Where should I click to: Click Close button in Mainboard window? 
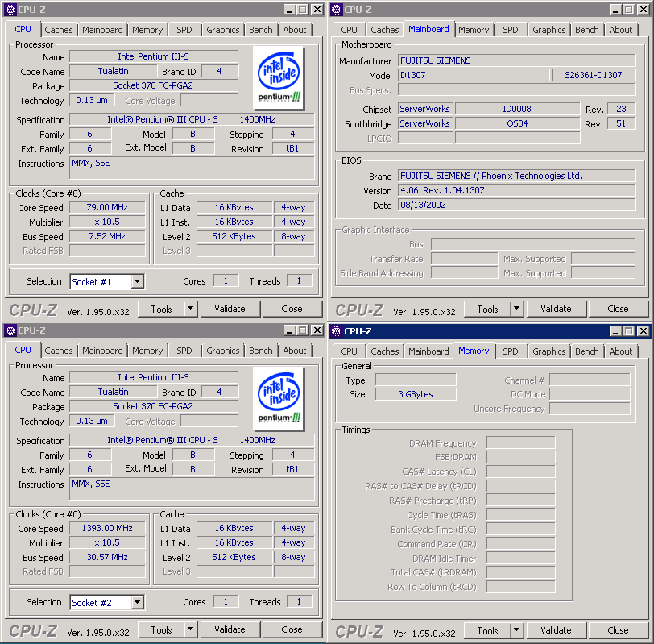pos(618,309)
